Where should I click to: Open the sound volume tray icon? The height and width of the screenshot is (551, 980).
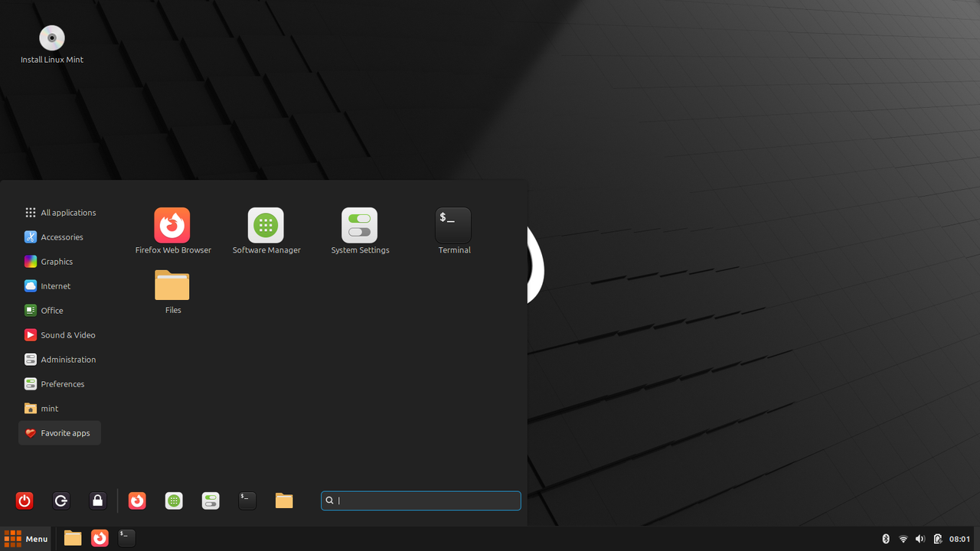click(920, 539)
